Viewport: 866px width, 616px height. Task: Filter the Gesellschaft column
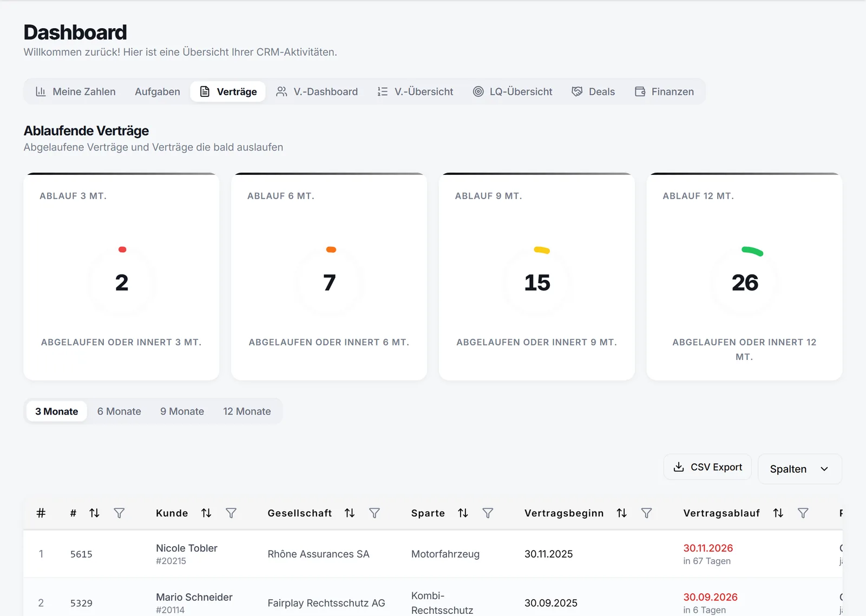(x=375, y=513)
